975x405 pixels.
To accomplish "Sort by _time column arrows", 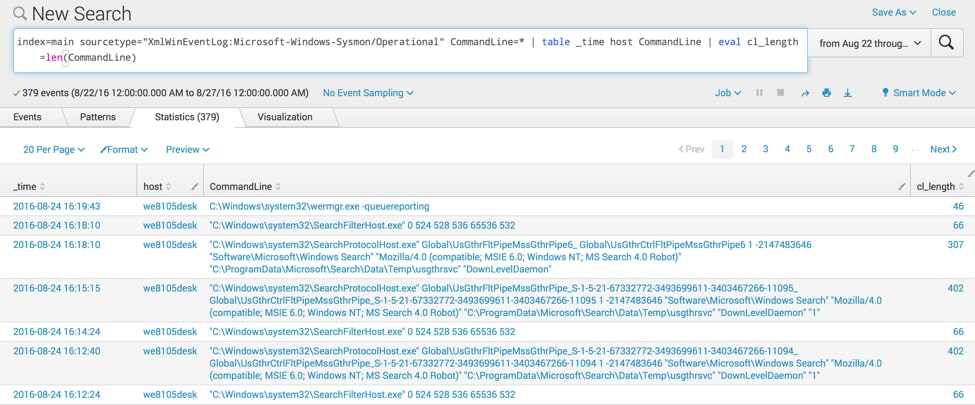I will [x=42, y=187].
